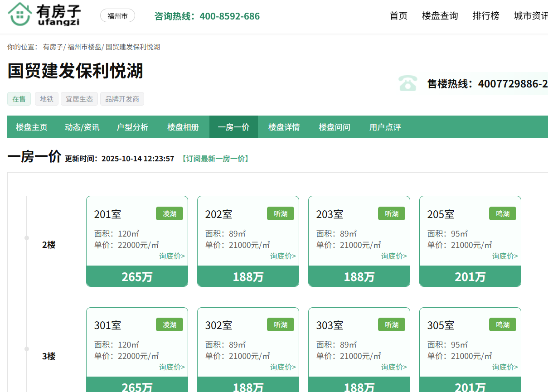Click 询底价 link for room 201
This screenshot has width=548, height=392.
pos(172,256)
